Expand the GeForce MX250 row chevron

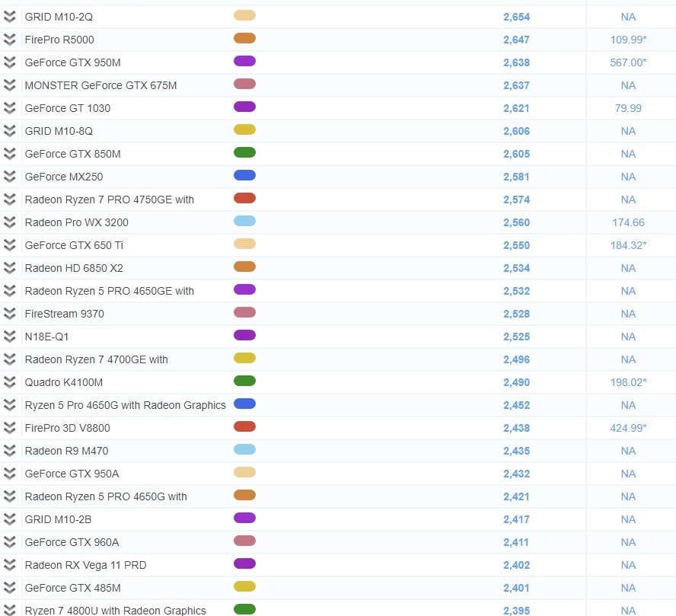[x=9, y=177]
